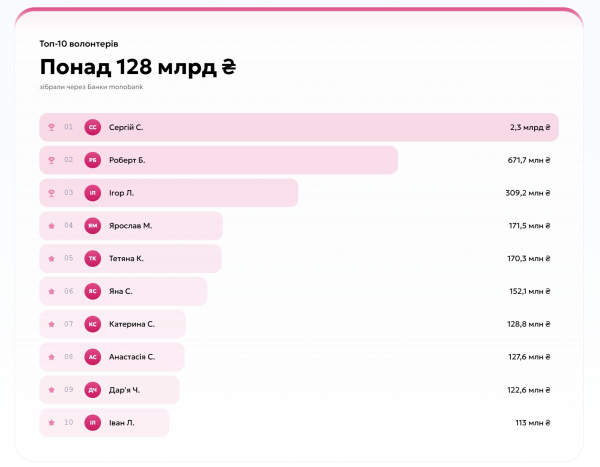This screenshot has width=600, height=467.
Task: Click the trophy icon beside Роберт Б.
Action: pyautogui.click(x=51, y=160)
